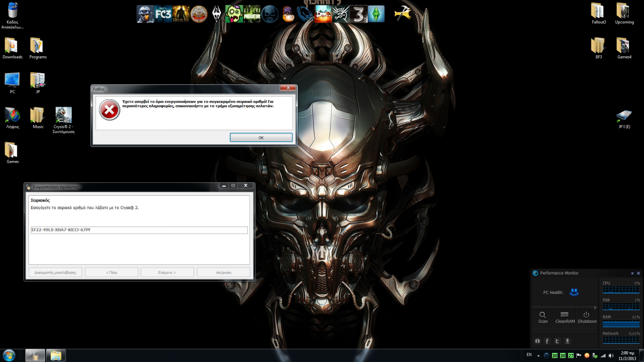644x362 pixels.
Task: Click the 'Διακομιστής μεσολάβησης' proxy button
Action: tap(55, 272)
